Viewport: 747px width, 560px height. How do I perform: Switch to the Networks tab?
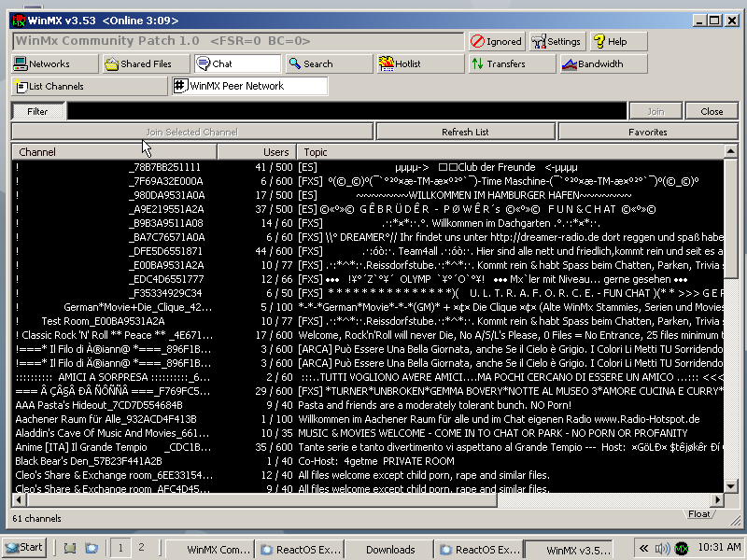pos(55,63)
